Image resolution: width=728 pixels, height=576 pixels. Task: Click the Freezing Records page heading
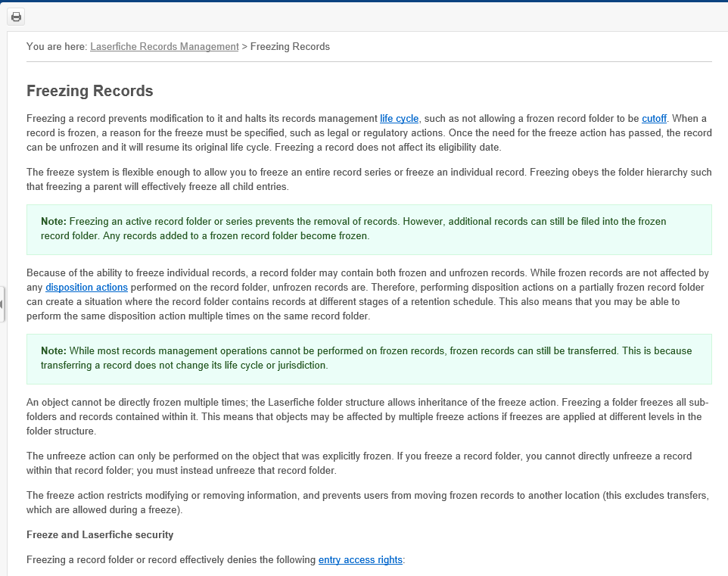point(89,91)
